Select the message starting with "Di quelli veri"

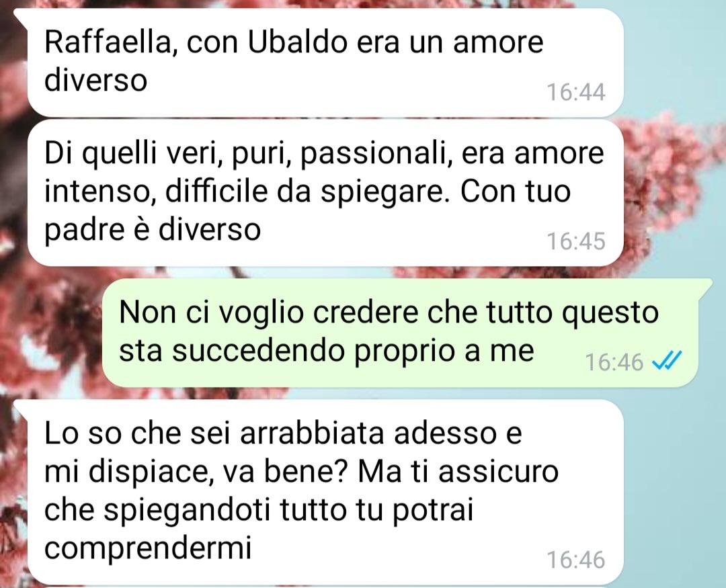[x=325, y=193]
